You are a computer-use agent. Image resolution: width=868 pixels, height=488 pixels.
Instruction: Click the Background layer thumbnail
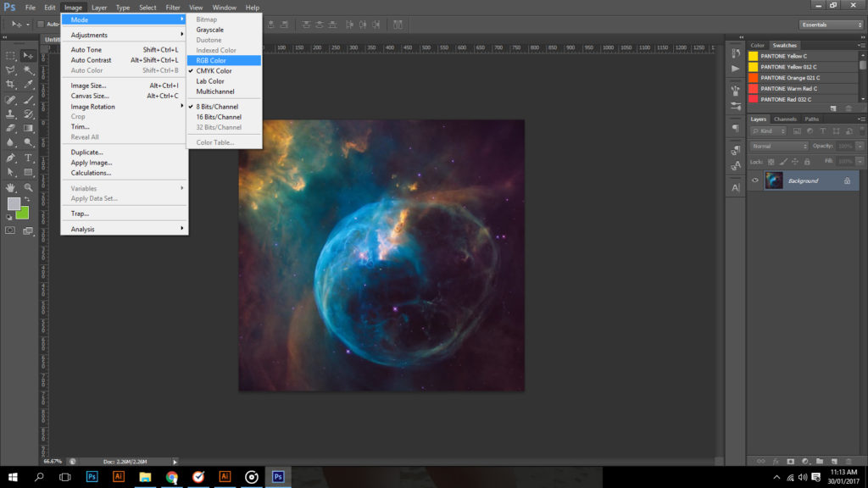click(774, 180)
